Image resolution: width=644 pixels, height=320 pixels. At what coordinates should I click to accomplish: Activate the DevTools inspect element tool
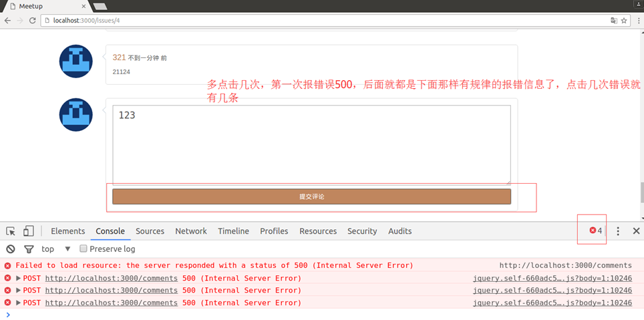tap(11, 231)
